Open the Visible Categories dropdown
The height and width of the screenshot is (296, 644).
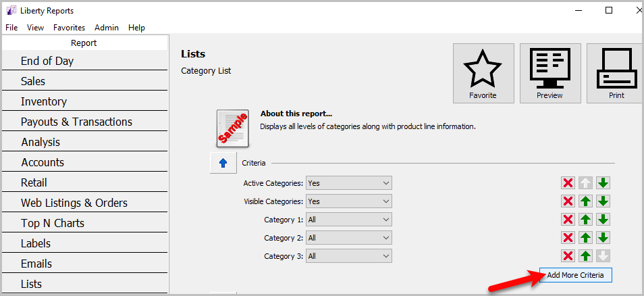pyautogui.click(x=349, y=201)
